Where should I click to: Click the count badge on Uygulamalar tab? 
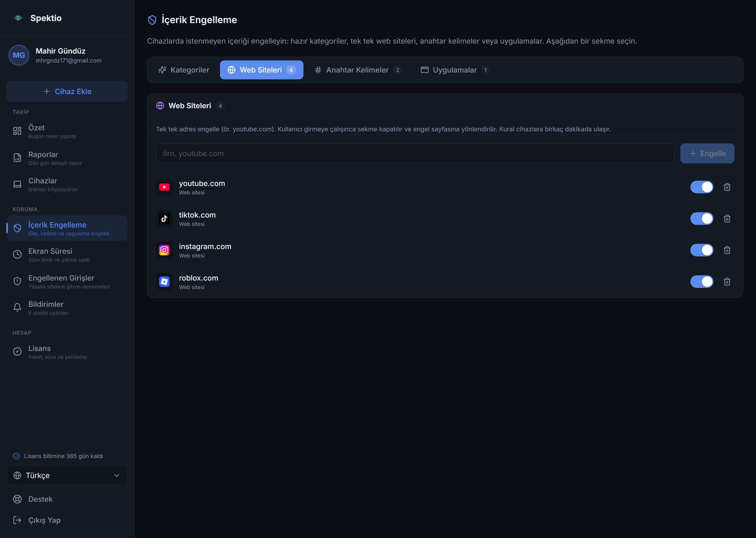tap(485, 70)
